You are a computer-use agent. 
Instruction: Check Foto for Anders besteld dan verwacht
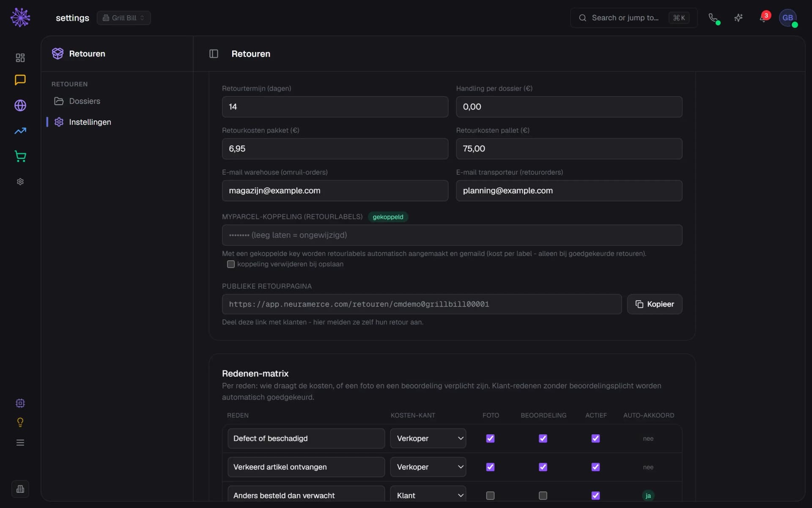490,496
